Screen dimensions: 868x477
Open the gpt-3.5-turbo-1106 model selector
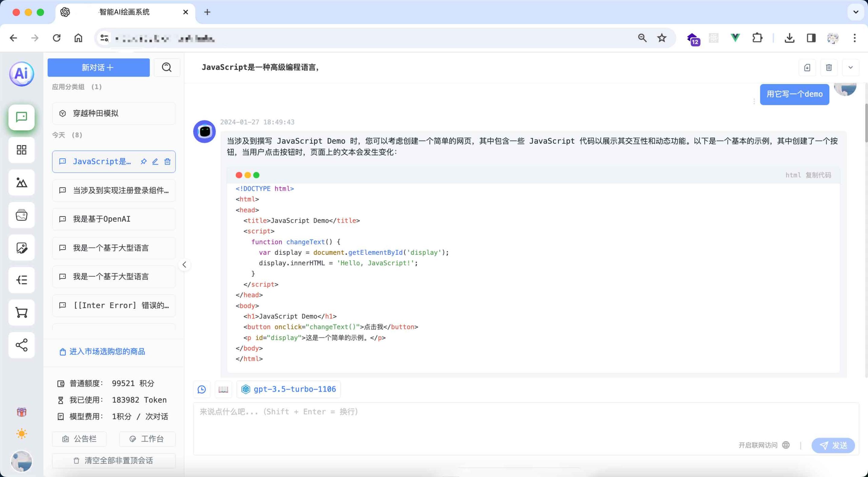[288, 389]
